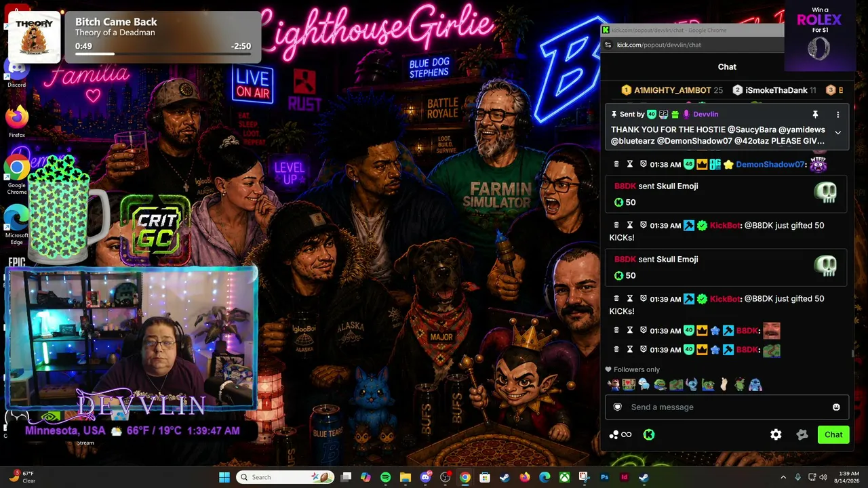868x488 pixels.
Task: Open the Xbox app from the taskbar
Action: click(564, 477)
